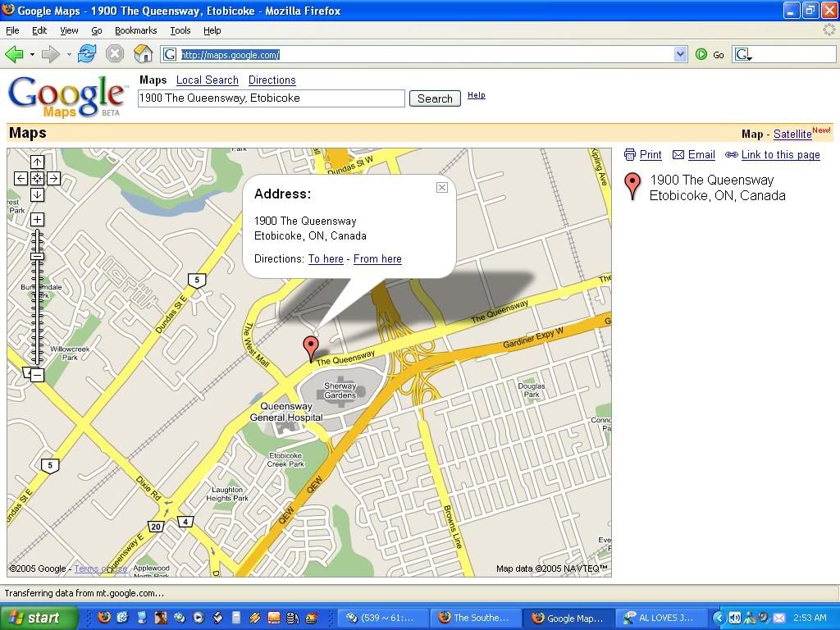Switch to the Local Search tab
Screen dimensions: 840x630
[x=208, y=80]
